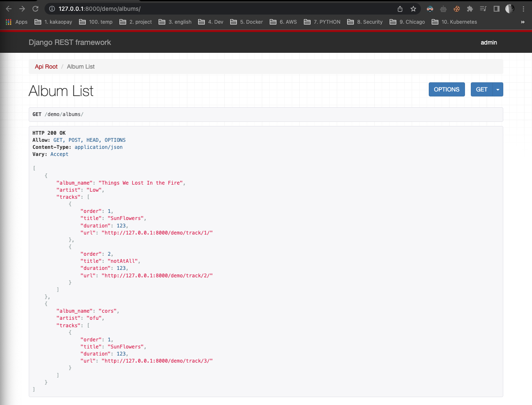Click the browser forward arrow

(22, 9)
